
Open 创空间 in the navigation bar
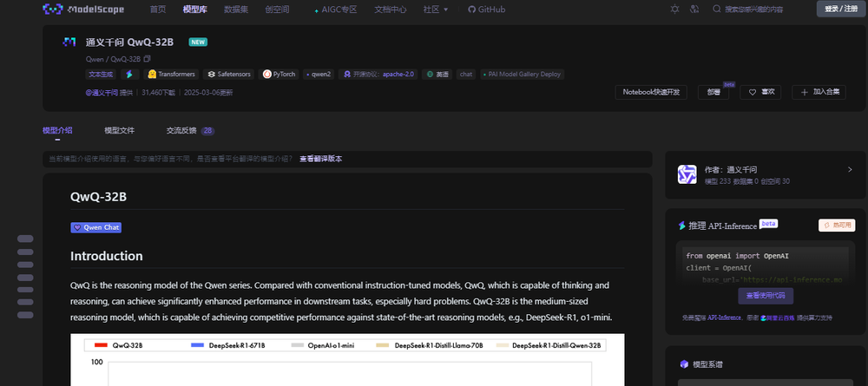(x=277, y=10)
